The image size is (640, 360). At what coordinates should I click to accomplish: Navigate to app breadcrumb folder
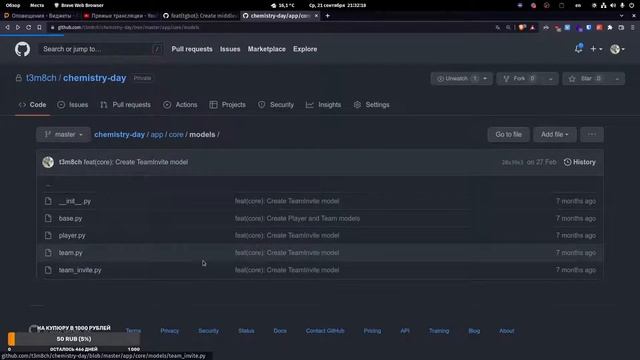click(157, 134)
